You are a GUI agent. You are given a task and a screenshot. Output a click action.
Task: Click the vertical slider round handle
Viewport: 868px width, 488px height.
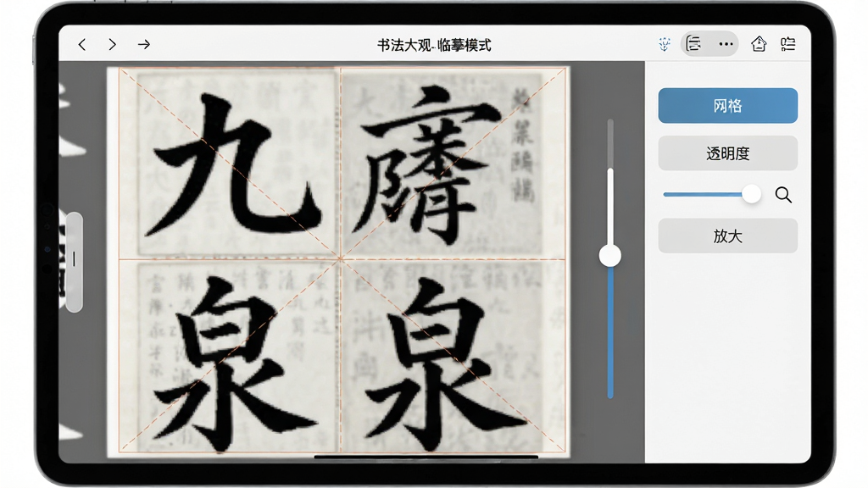click(x=610, y=256)
